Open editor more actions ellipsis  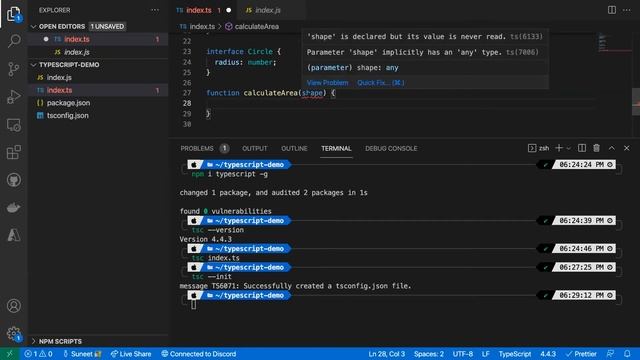(x=627, y=10)
